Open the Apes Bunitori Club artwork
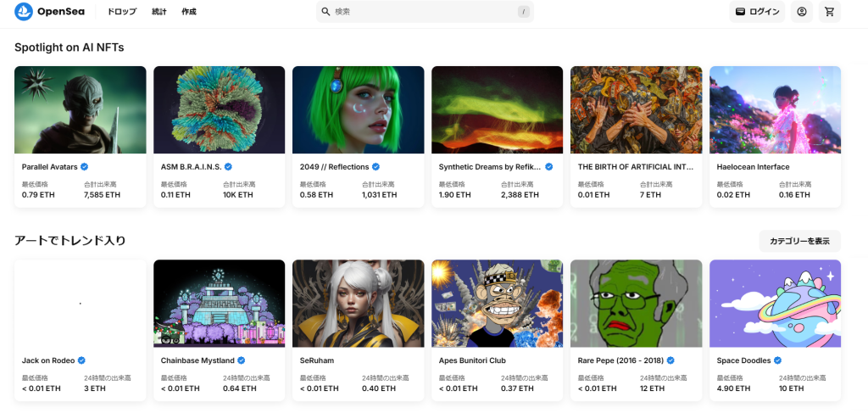 (x=497, y=303)
